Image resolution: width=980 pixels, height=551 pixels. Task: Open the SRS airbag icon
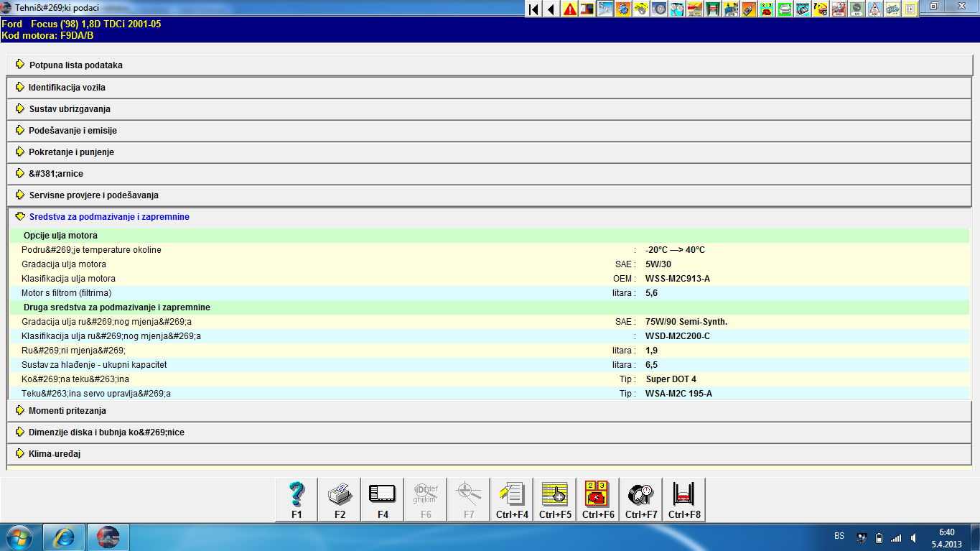coord(838,9)
